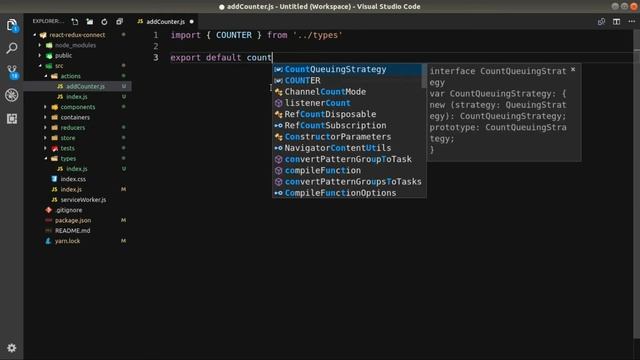Expand the node_modules folder
Screen dimensions: 640x360
point(40,45)
